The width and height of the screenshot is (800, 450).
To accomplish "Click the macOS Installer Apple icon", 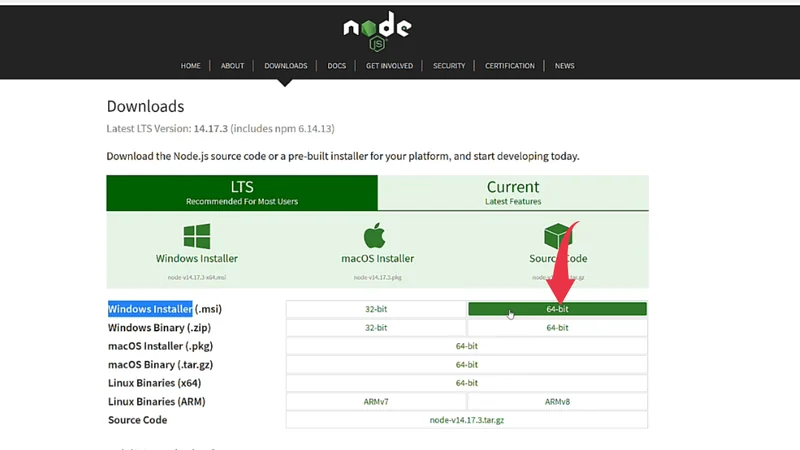I will point(375,237).
